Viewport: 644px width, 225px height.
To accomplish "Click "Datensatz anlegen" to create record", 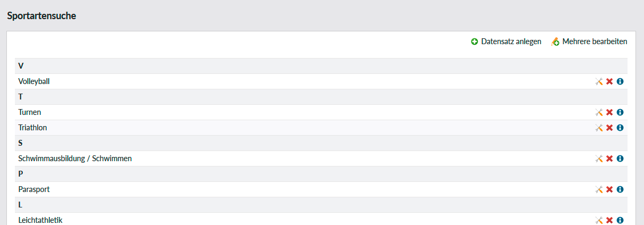I will [506, 41].
